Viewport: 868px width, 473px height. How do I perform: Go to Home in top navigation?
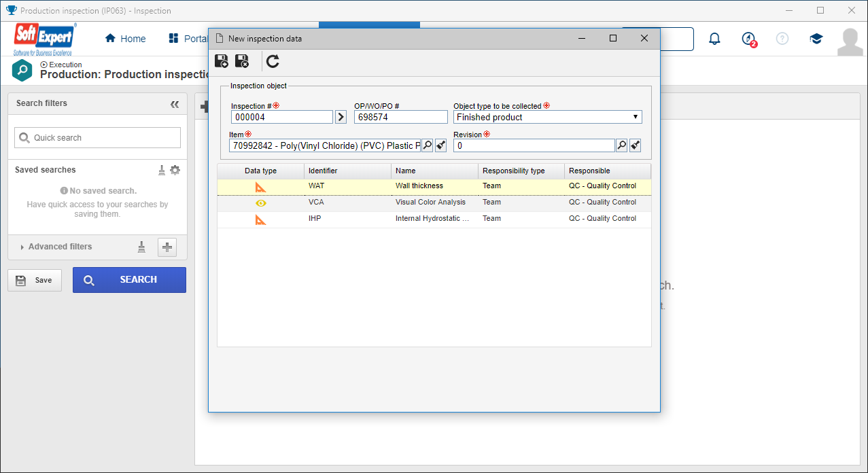pos(125,39)
